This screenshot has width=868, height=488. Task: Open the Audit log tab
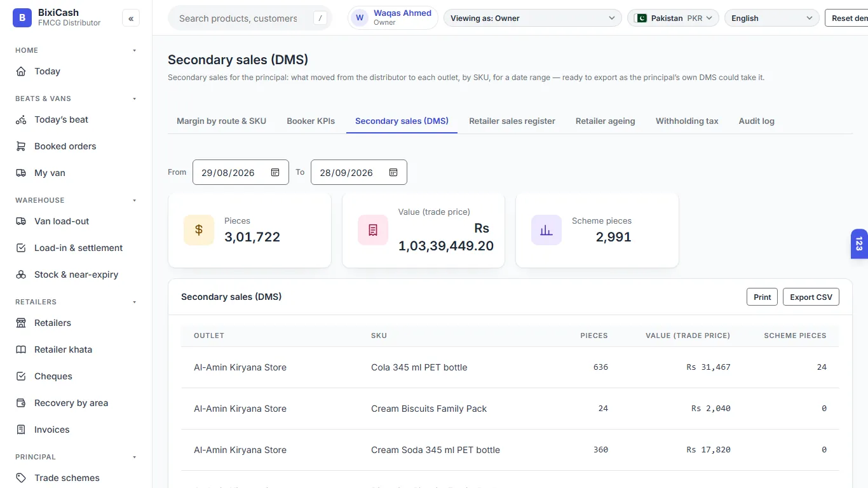pos(756,121)
